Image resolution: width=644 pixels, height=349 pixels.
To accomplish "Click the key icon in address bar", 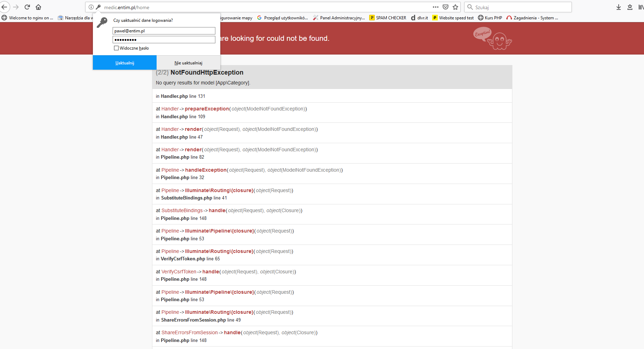I will pyautogui.click(x=98, y=7).
